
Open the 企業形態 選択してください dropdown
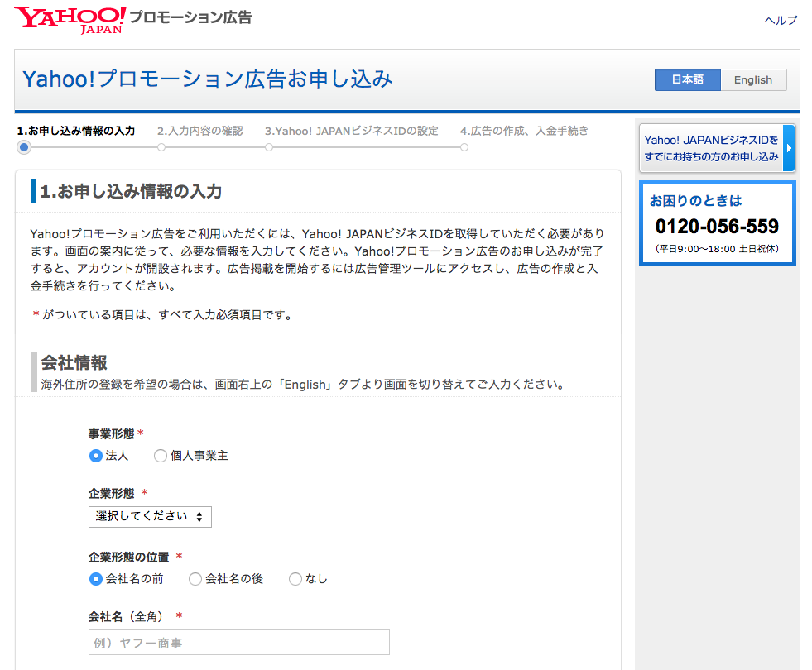pyautogui.click(x=150, y=517)
